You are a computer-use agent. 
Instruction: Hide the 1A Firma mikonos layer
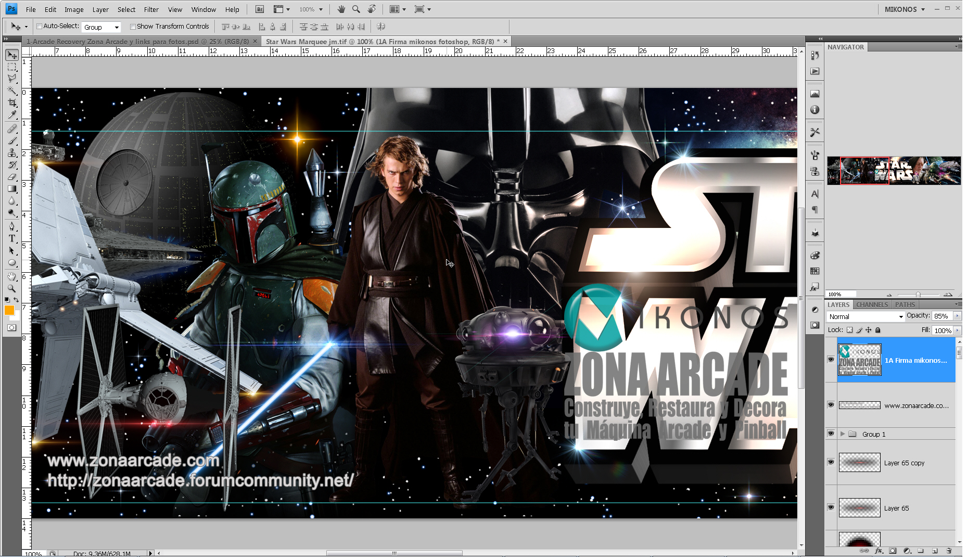click(831, 360)
